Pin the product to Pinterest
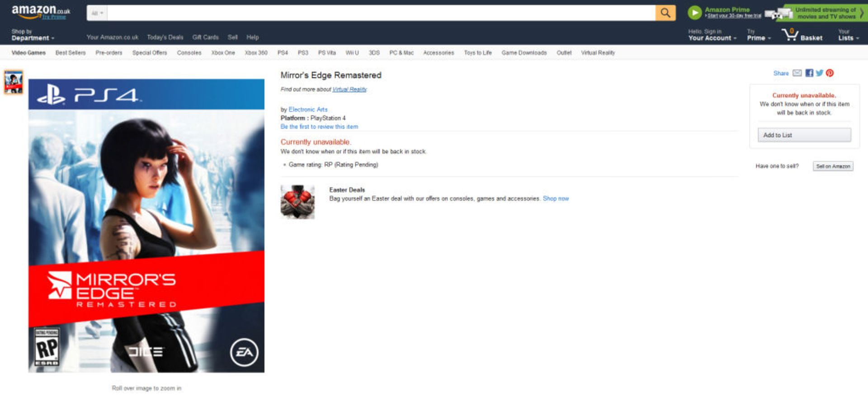868x411 pixels. [x=830, y=73]
